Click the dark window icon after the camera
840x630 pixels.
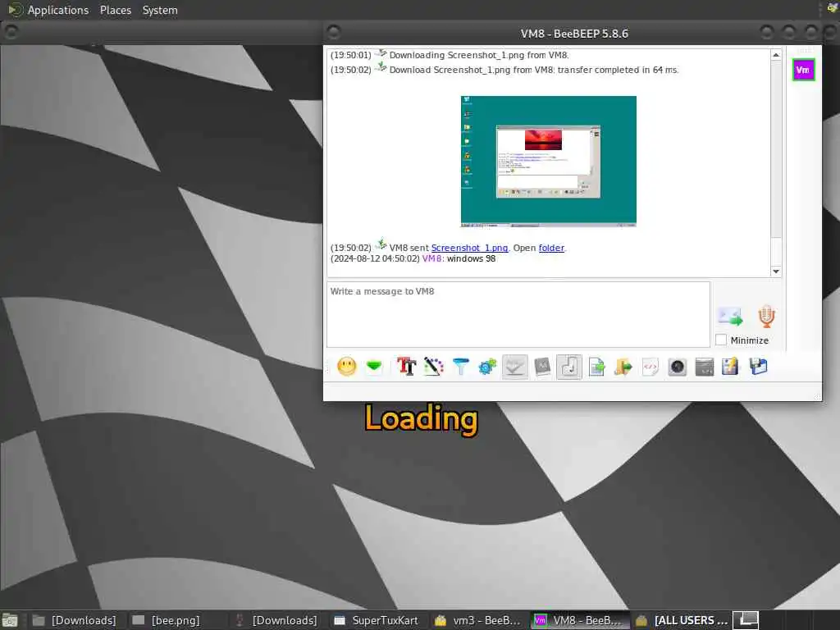704,367
